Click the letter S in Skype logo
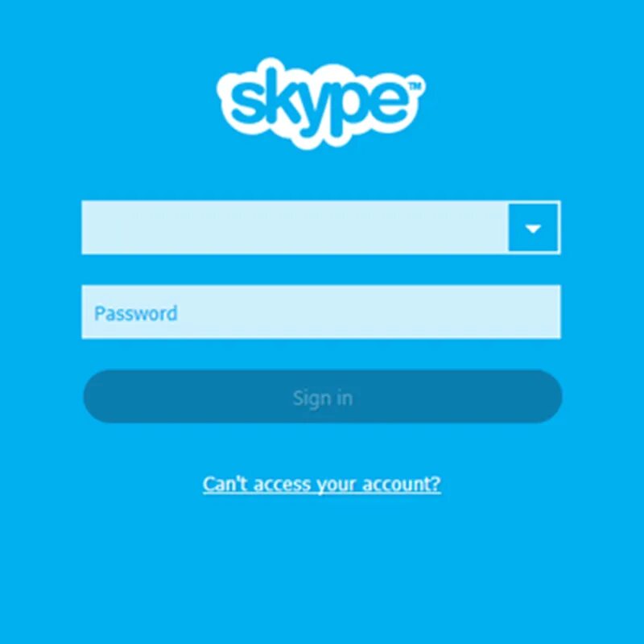The width and height of the screenshot is (644, 644). (246, 102)
